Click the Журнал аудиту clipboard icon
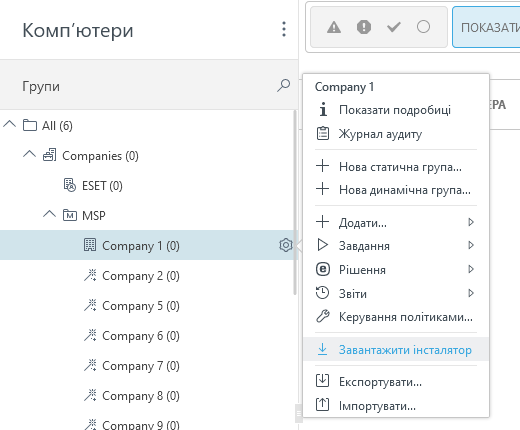The image size is (520, 430). [x=323, y=134]
